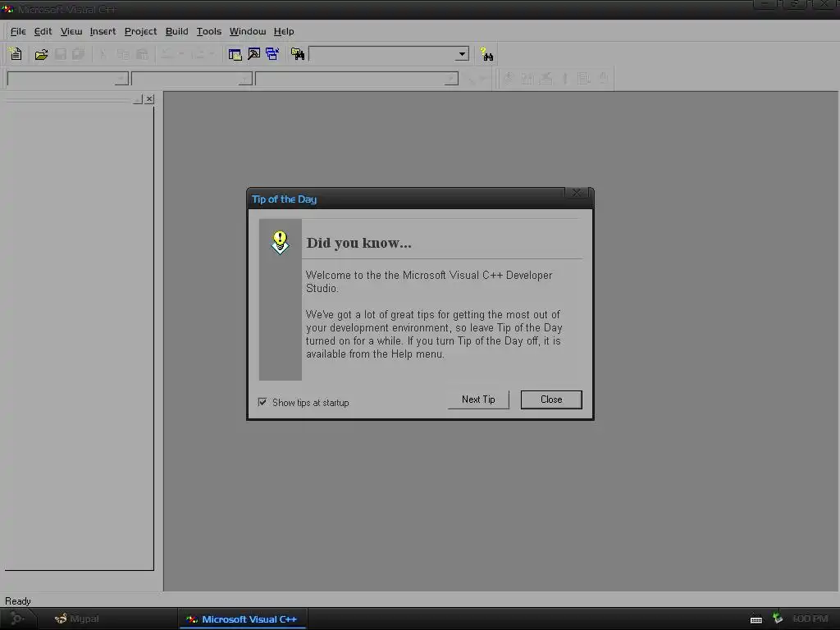Click the keyboard icon in system tray
Screen dimensions: 840x630
pyautogui.click(x=756, y=619)
